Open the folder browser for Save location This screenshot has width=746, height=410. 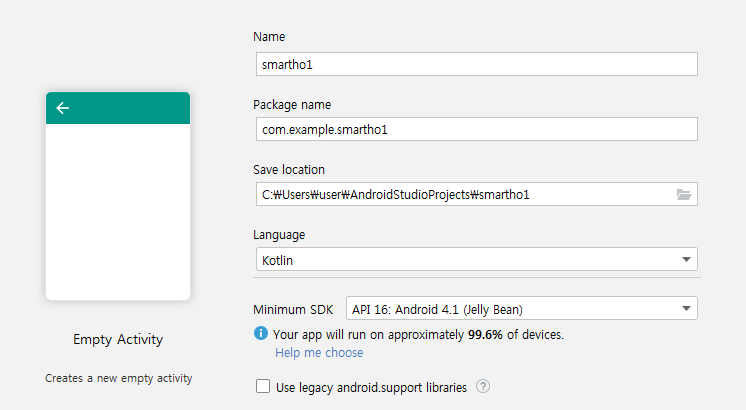[x=684, y=195]
